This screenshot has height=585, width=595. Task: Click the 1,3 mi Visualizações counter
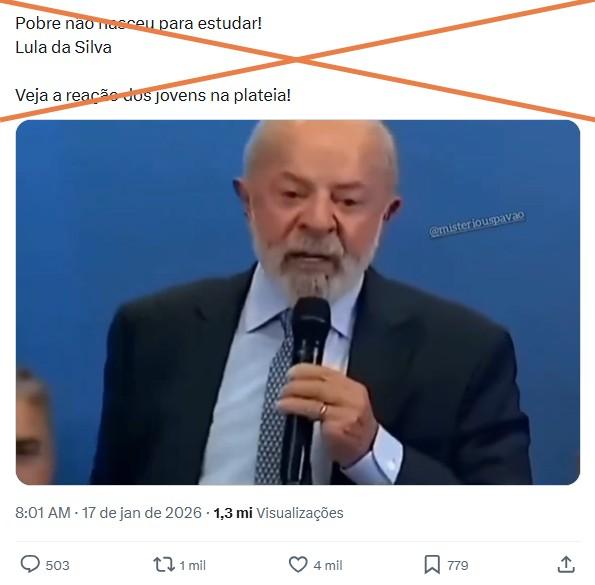279,513
